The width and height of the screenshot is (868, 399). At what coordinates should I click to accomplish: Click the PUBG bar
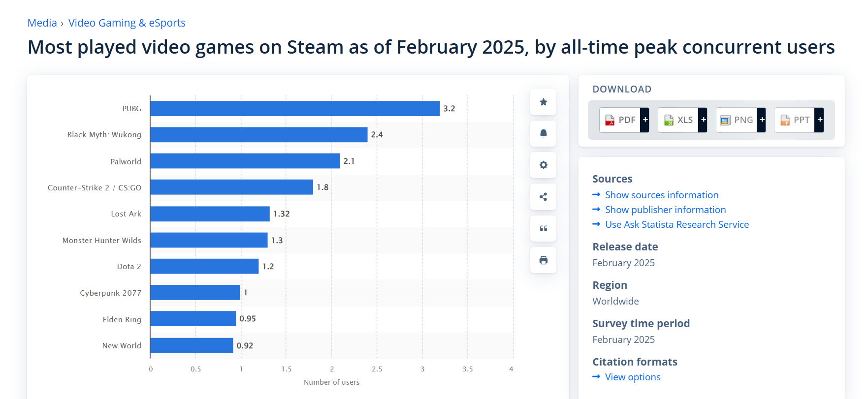point(295,108)
